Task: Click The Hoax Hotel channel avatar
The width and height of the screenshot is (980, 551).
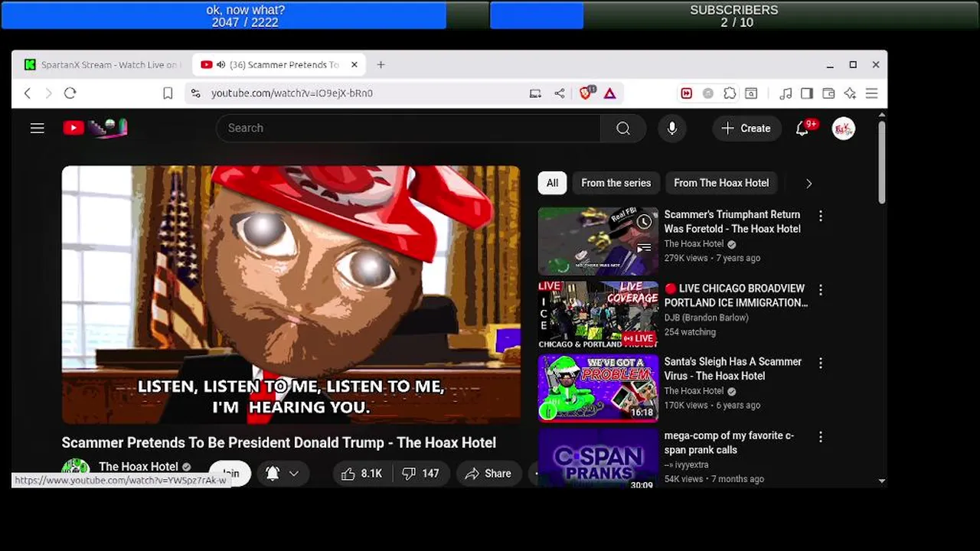Action: coord(75,472)
